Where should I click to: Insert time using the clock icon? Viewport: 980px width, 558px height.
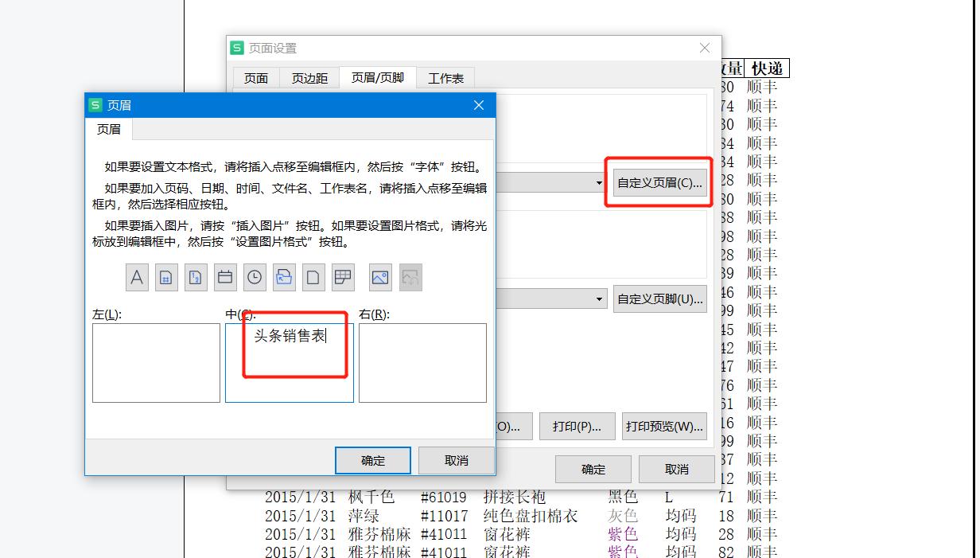point(255,277)
